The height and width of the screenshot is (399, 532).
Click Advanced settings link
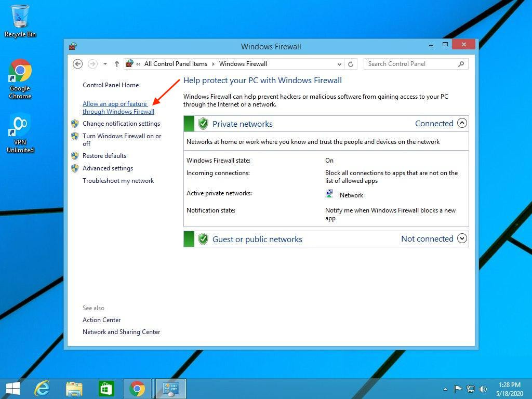pos(108,168)
